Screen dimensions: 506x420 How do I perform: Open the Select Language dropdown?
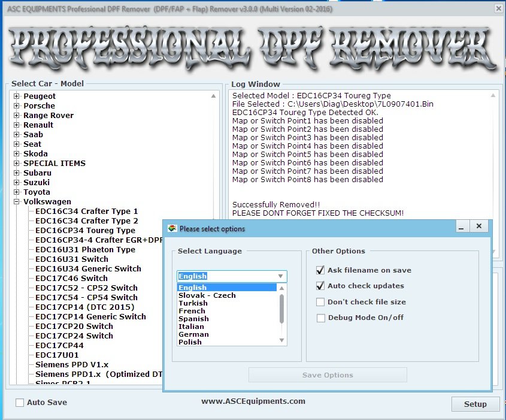pos(281,276)
